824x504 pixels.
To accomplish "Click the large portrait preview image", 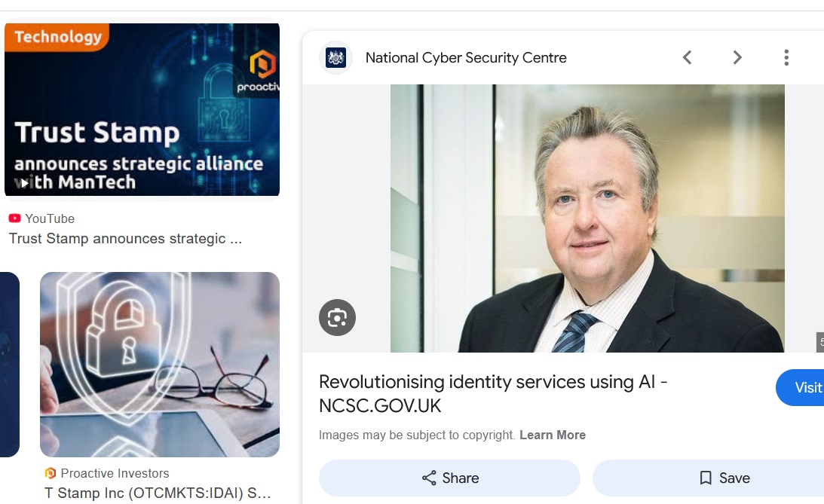I will coord(587,218).
